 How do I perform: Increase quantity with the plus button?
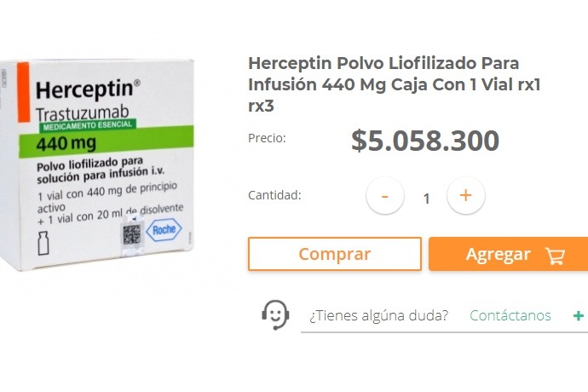coord(466,195)
